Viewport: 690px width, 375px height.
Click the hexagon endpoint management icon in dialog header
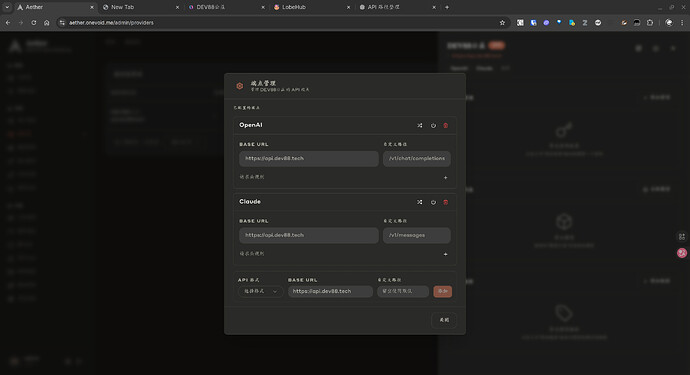click(240, 86)
